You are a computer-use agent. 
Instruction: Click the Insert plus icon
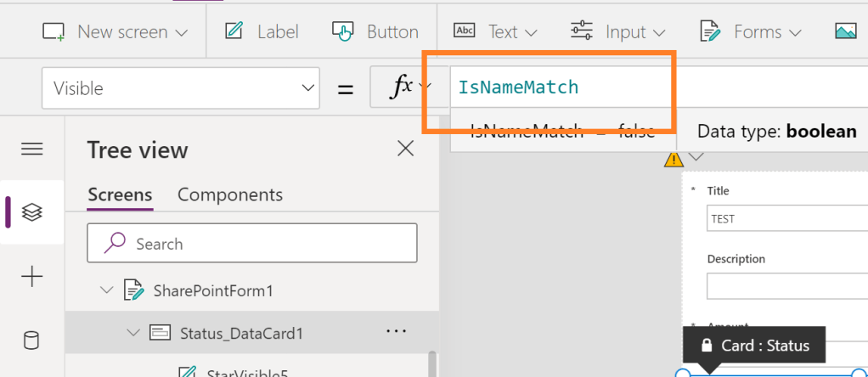point(32,277)
